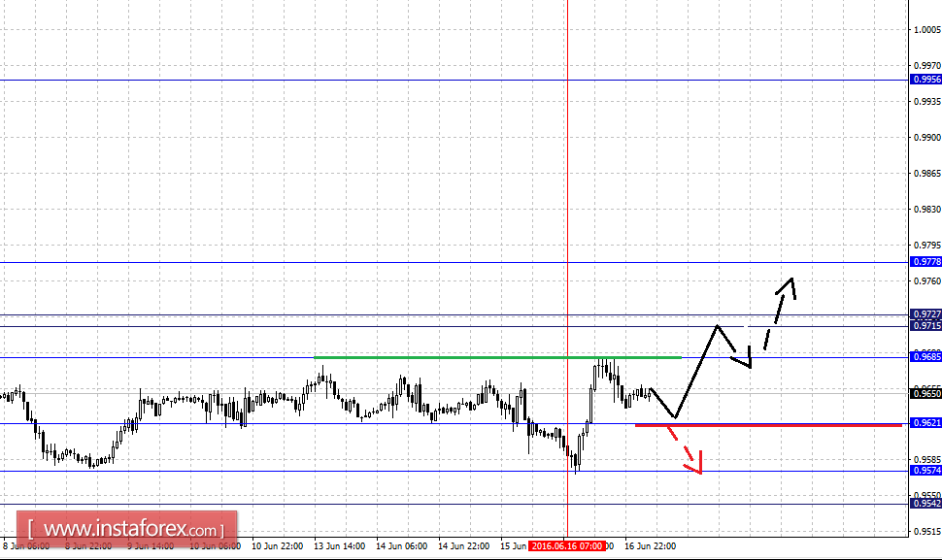Click the 0.9830 price axis value
Image resolution: width=942 pixels, height=560 pixels.
pyautogui.click(x=927, y=210)
